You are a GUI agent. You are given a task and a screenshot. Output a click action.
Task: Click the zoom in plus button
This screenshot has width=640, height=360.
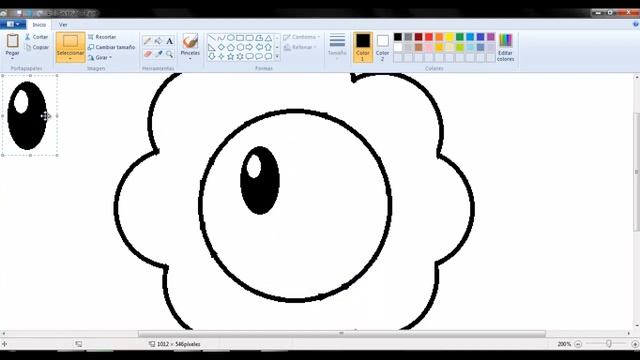[x=636, y=344]
